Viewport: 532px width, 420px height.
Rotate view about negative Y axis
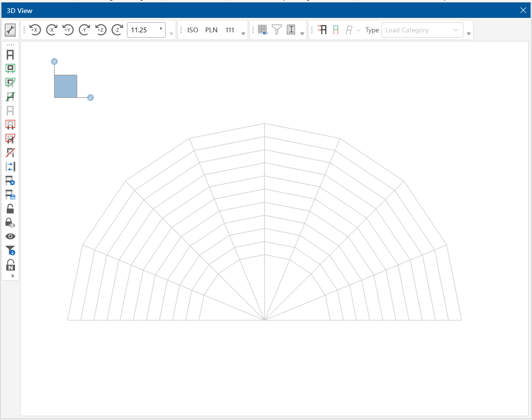84,30
